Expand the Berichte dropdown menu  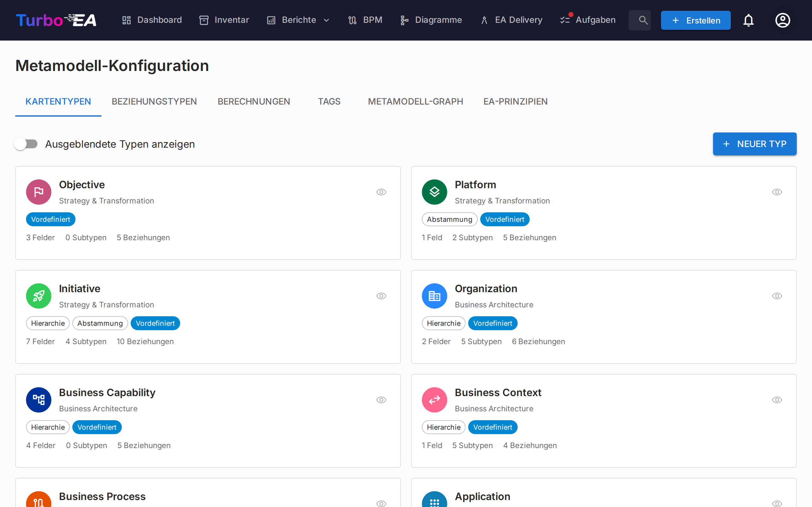(298, 20)
